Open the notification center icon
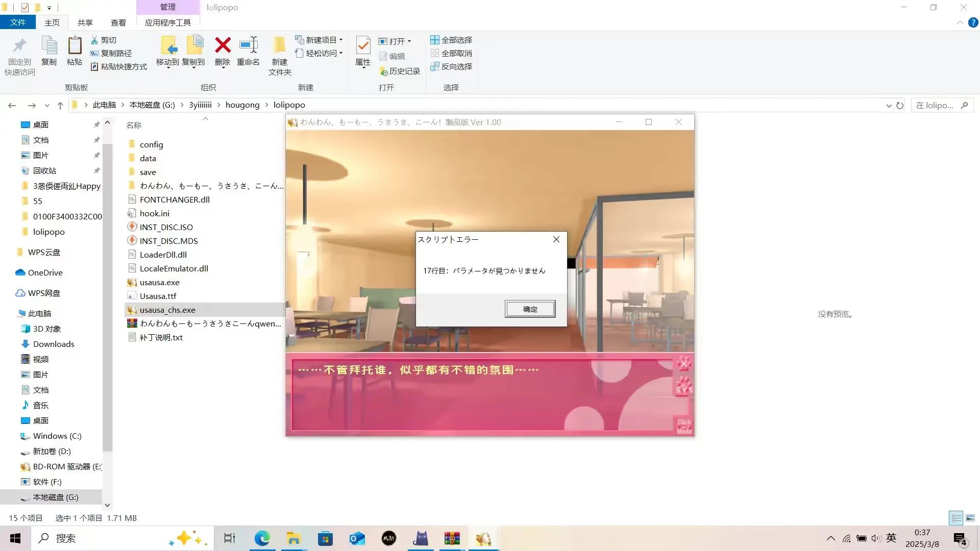The width and height of the screenshot is (980, 551). (x=960, y=538)
